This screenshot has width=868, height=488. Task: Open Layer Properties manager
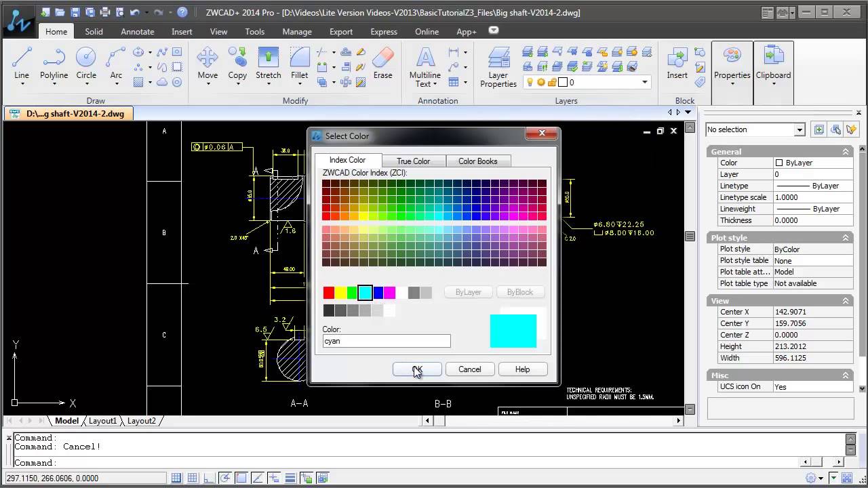point(498,66)
